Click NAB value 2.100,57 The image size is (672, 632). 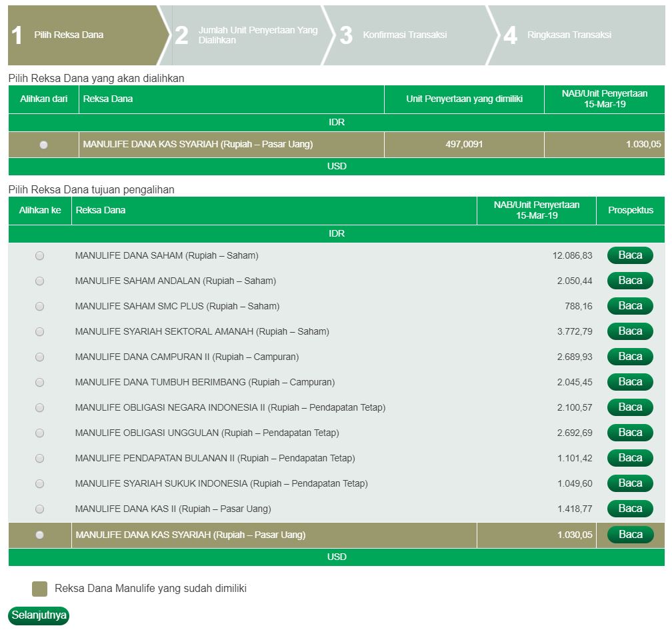(x=575, y=407)
